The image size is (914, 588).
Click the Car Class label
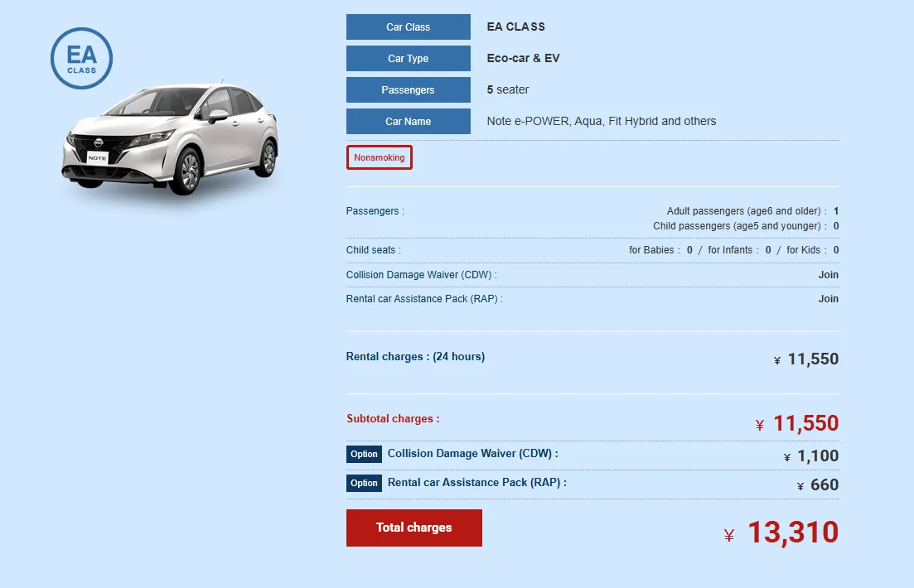click(408, 27)
